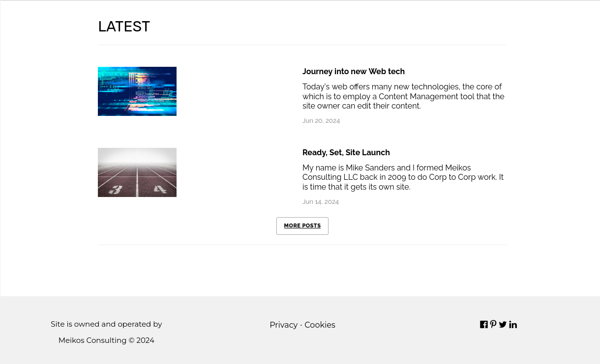Open the Pinterest social icon
This screenshot has height=364, width=600.
(x=493, y=325)
